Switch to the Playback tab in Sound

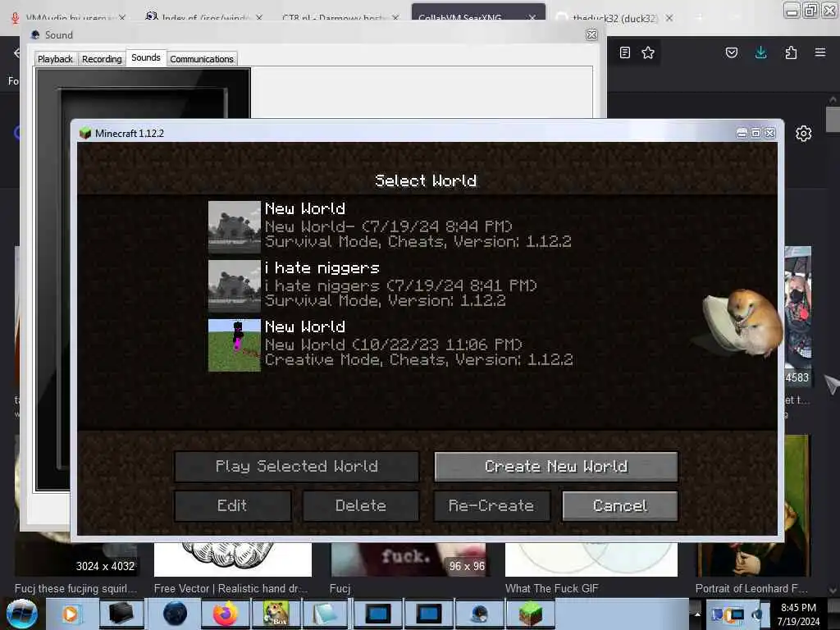point(55,59)
